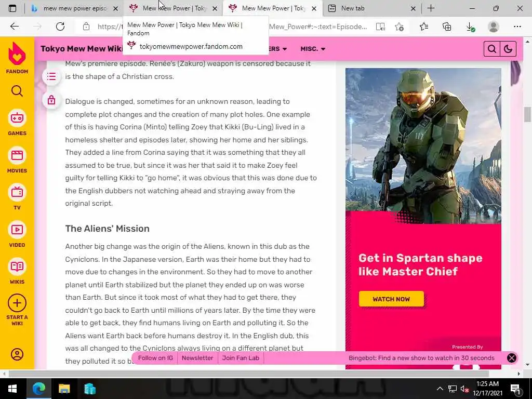The width and height of the screenshot is (532, 399).
Task: Open the browser profile avatar
Action: (x=494, y=26)
